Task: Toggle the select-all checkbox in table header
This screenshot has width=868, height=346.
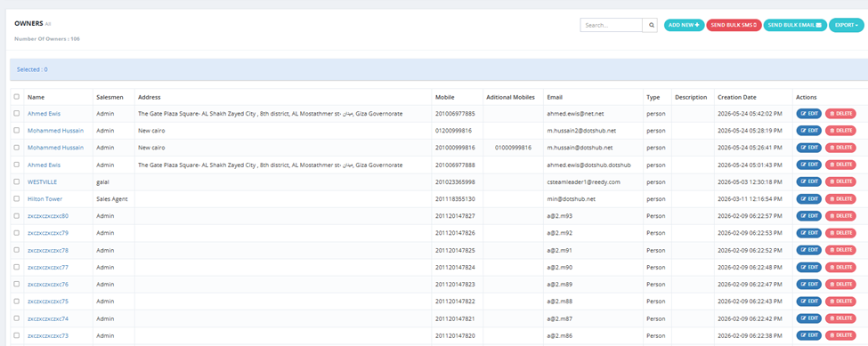Action: click(17, 97)
